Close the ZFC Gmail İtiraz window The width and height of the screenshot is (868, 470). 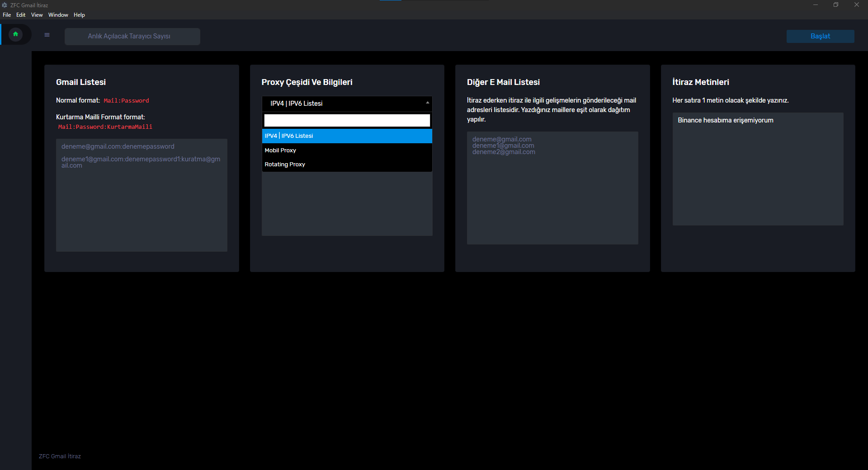point(857,5)
